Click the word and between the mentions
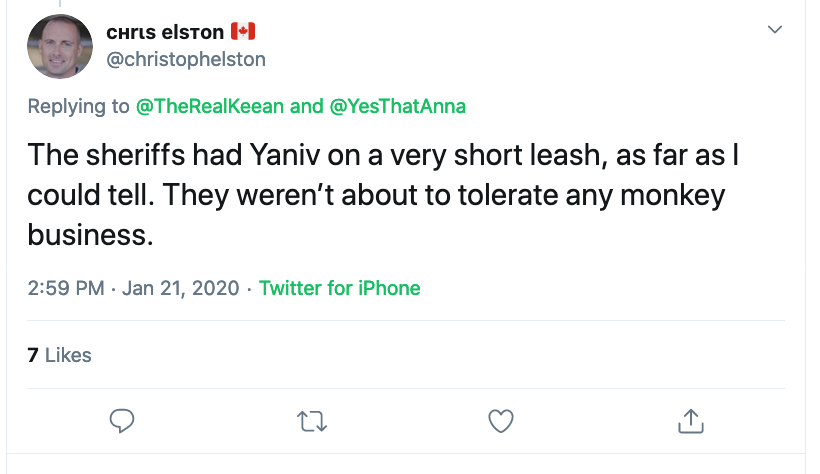 (x=306, y=106)
